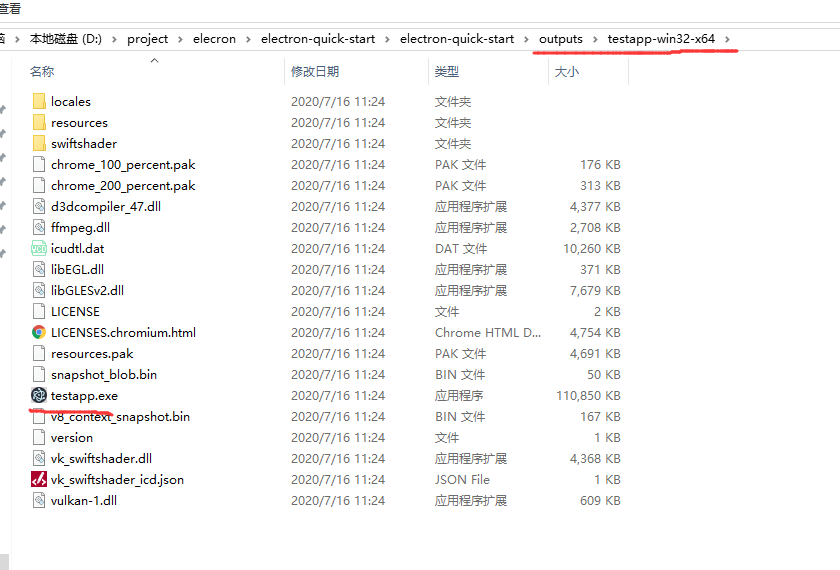Click the chrome_200_percent.pak file icon
The height and width of the screenshot is (570, 840).
[39, 185]
